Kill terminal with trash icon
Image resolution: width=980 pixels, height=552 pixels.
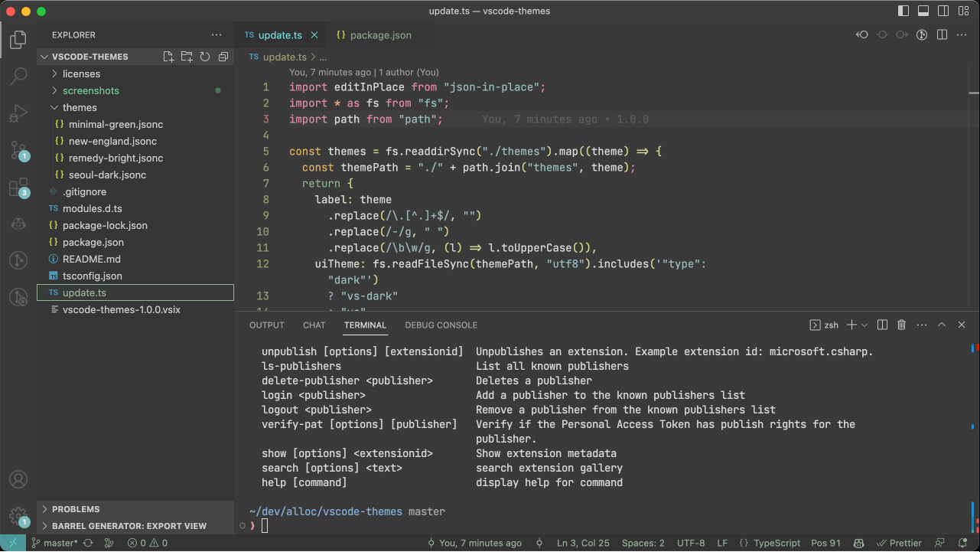pos(902,325)
